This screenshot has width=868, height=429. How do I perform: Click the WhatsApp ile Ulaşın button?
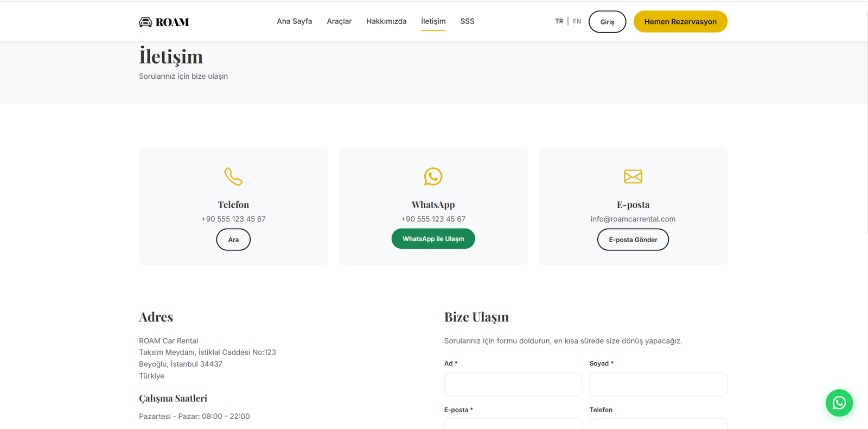click(433, 239)
